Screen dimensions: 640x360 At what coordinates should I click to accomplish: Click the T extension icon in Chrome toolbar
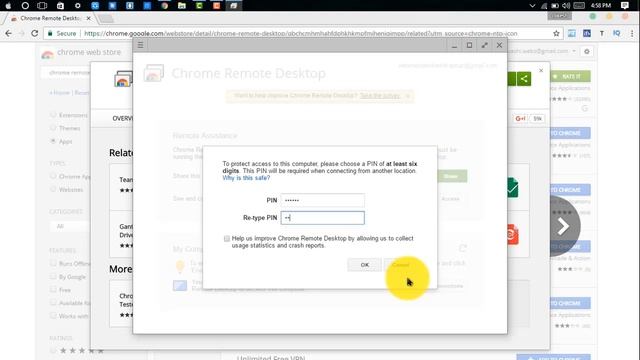[602, 33]
